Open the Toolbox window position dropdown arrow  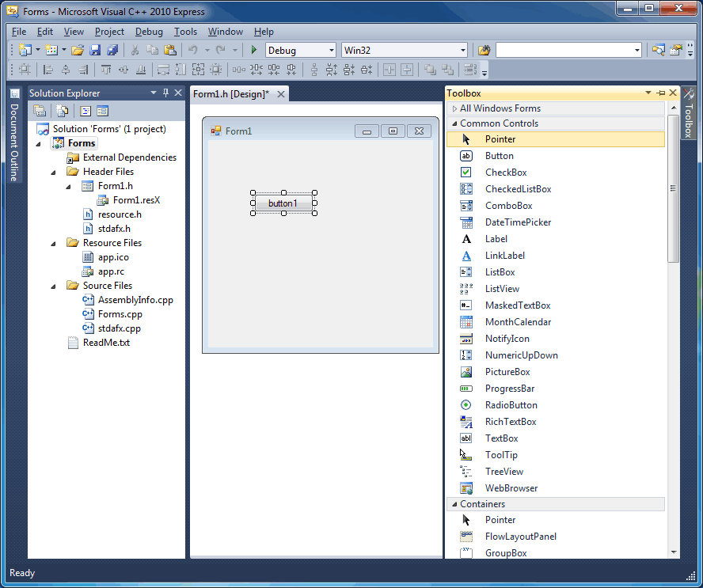click(648, 93)
